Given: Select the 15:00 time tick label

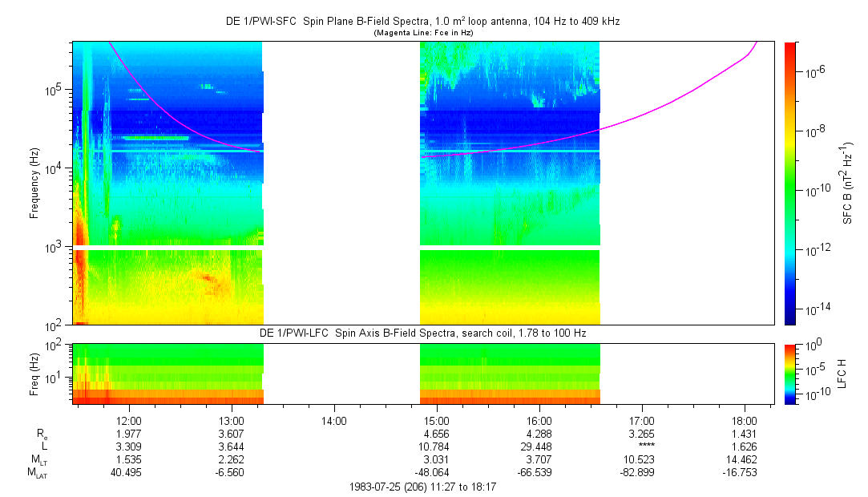Looking at the screenshot, I should pyautogui.click(x=437, y=421).
